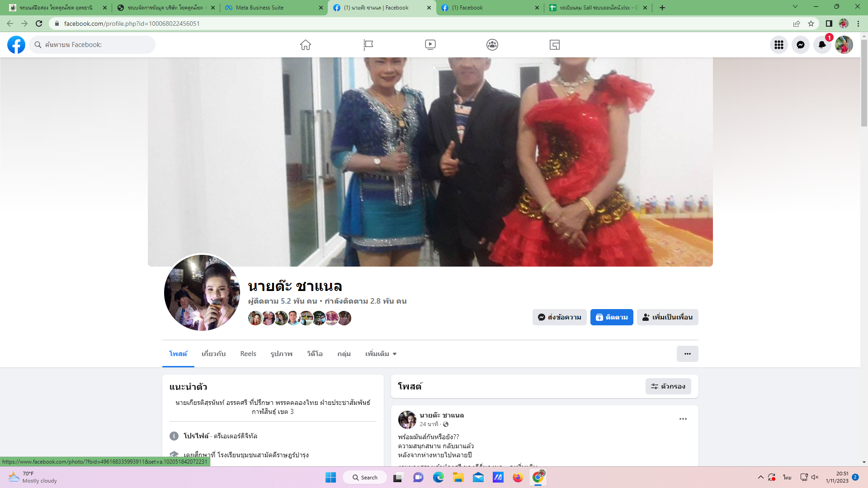Expand the เพิ่มเติม dropdown in profile tabs

[x=381, y=354]
